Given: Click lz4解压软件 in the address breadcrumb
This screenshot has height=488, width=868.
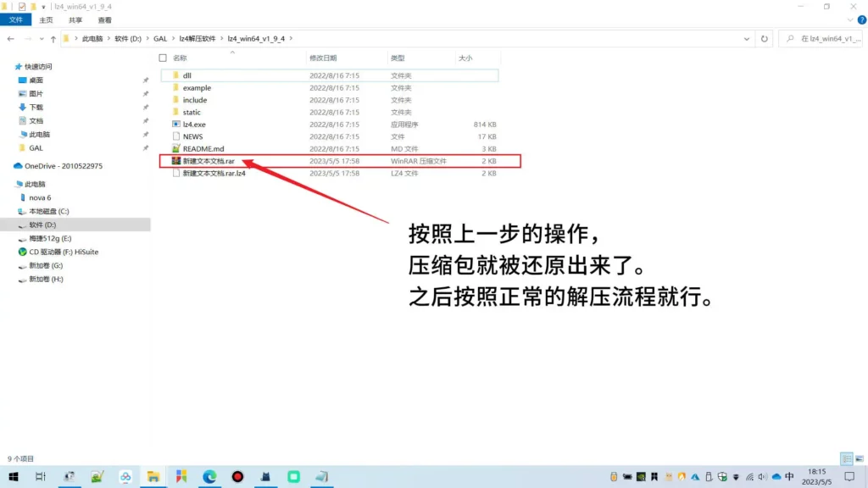Looking at the screenshot, I should click(197, 39).
